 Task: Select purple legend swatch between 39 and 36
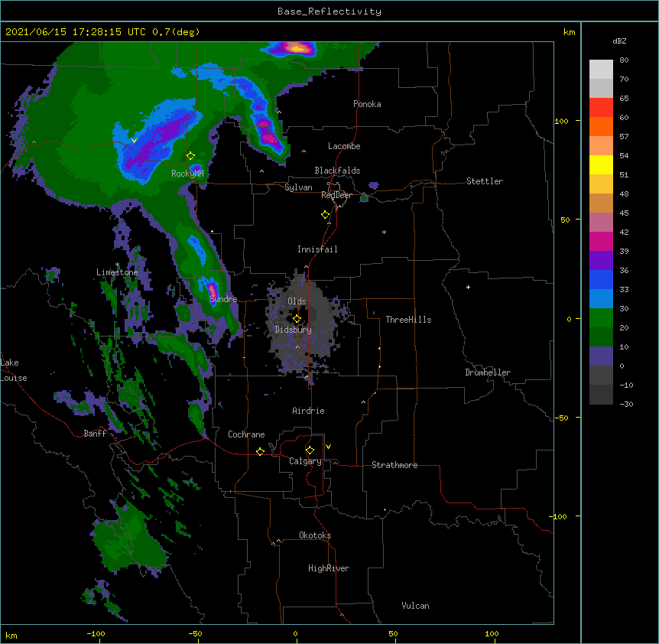pyautogui.click(x=601, y=261)
